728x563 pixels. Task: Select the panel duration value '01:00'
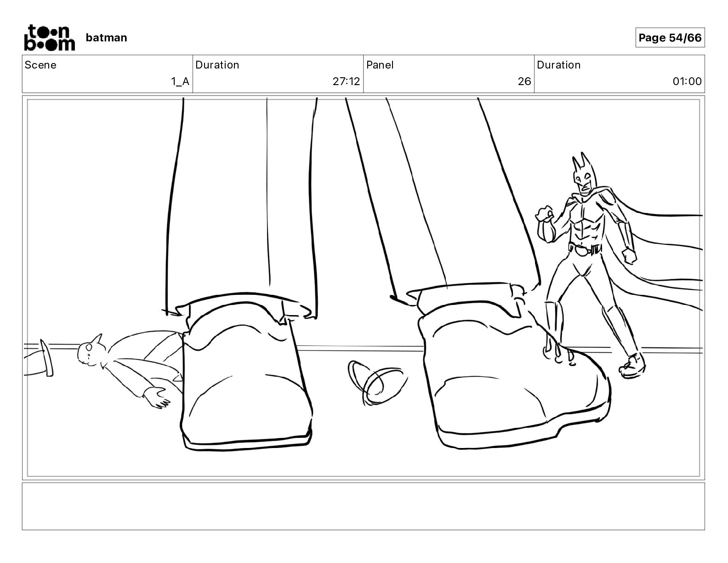687,81
